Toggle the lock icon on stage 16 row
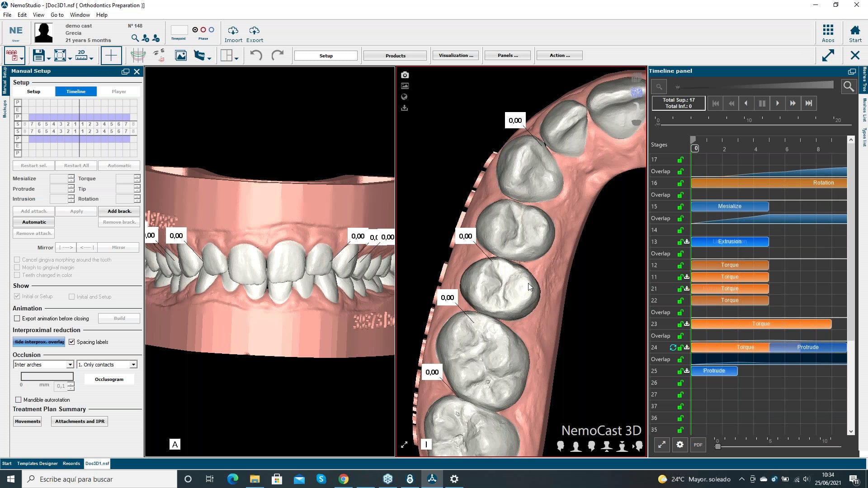This screenshot has width=868, height=488. pos(680,183)
